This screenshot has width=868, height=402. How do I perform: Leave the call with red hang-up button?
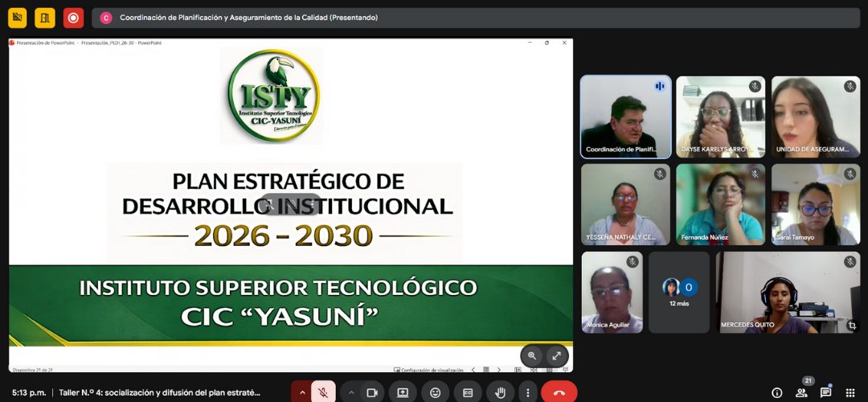point(559,392)
